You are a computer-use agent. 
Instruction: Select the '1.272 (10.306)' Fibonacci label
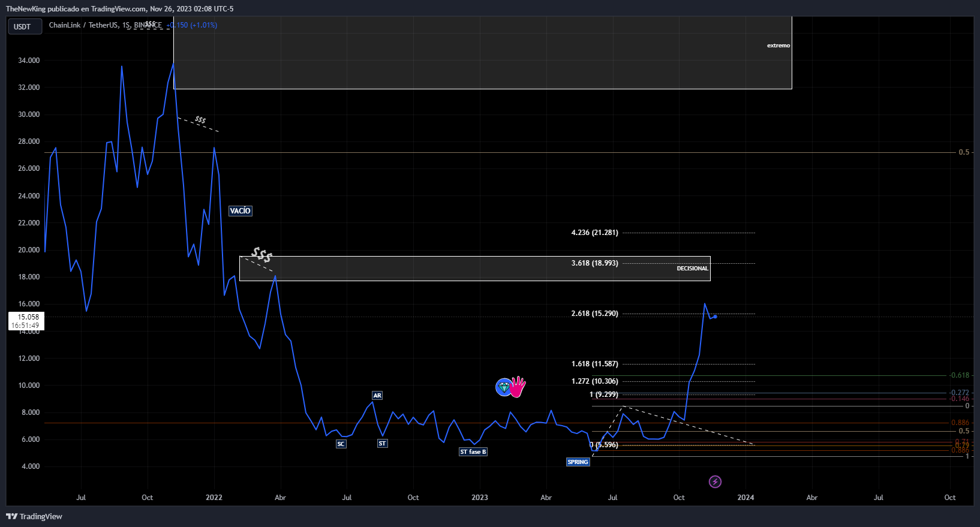click(594, 381)
